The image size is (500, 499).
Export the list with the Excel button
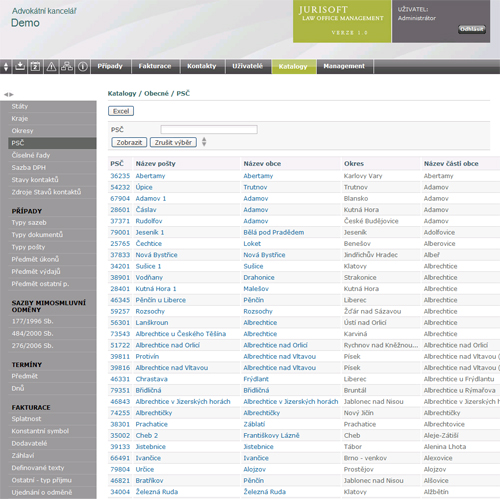(121, 111)
